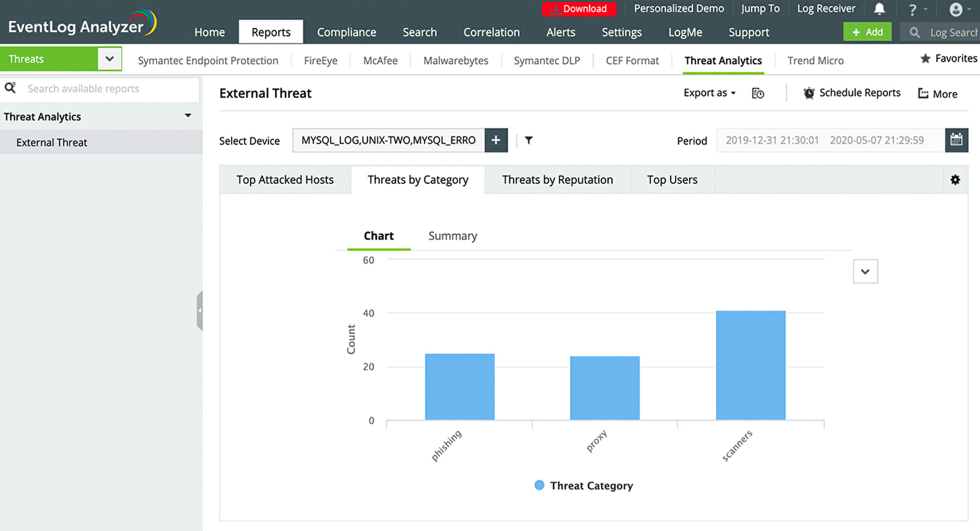This screenshot has height=531, width=980.
Task: Open the Threats by Reputation tab
Action: pyautogui.click(x=558, y=180)
